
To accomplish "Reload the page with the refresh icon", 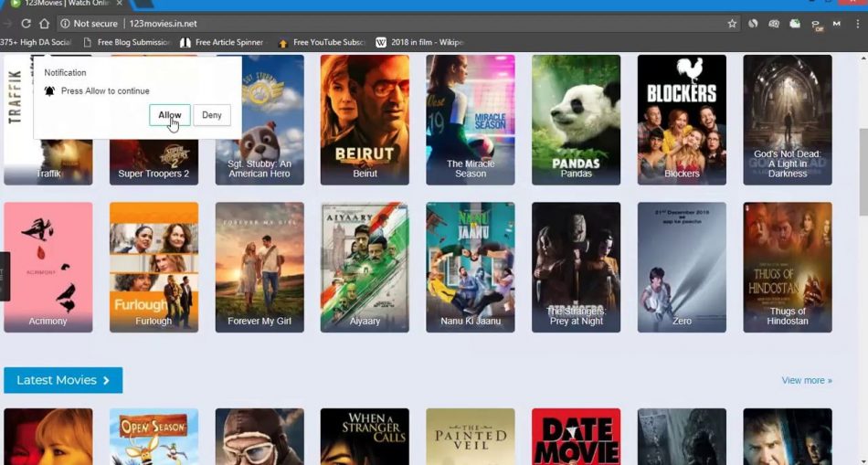I will point(26,24).
